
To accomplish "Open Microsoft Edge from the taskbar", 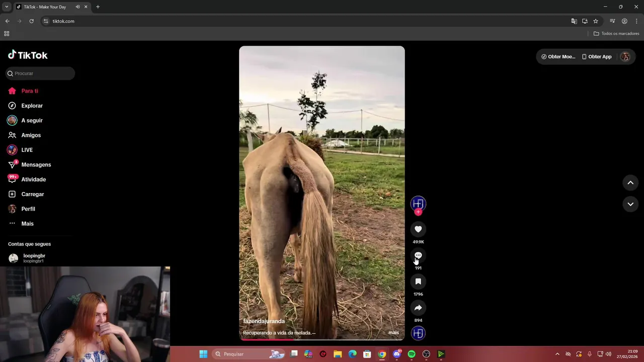I will pos(353,354).
